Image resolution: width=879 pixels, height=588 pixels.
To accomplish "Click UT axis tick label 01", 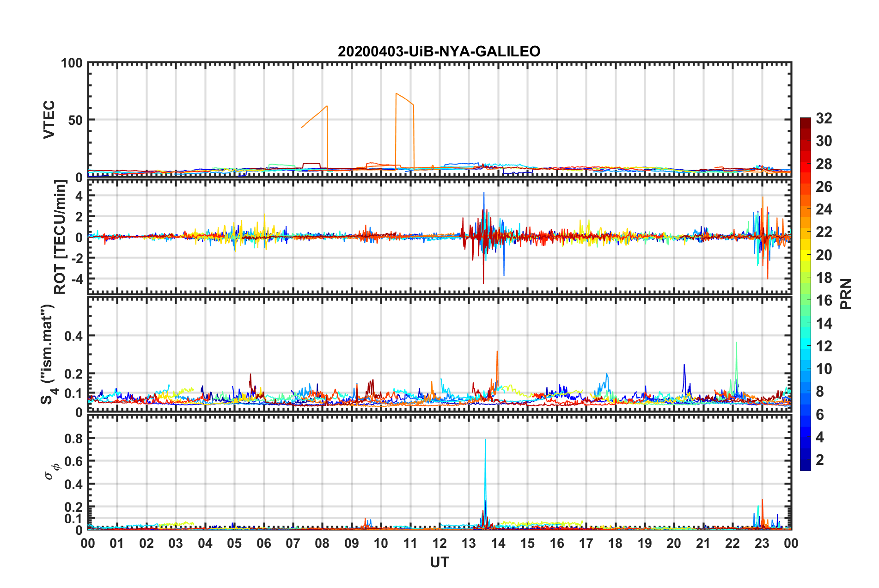I will [117, 543].
